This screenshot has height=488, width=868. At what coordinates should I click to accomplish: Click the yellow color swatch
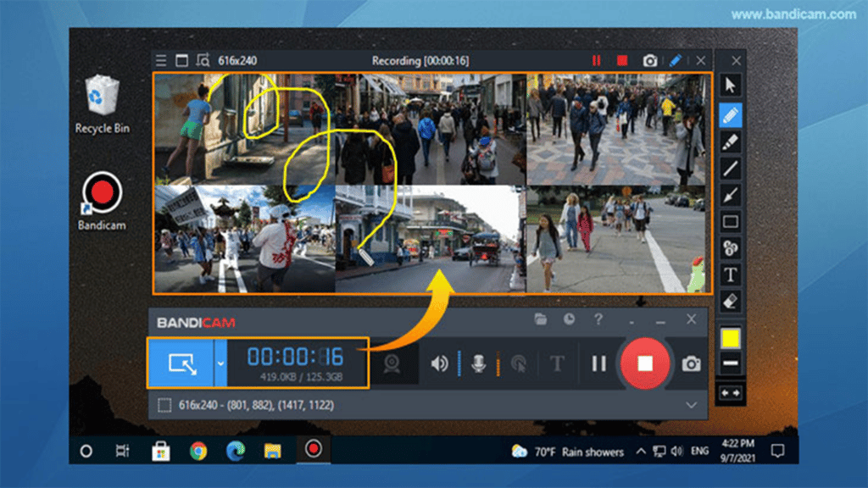(730, 339)
